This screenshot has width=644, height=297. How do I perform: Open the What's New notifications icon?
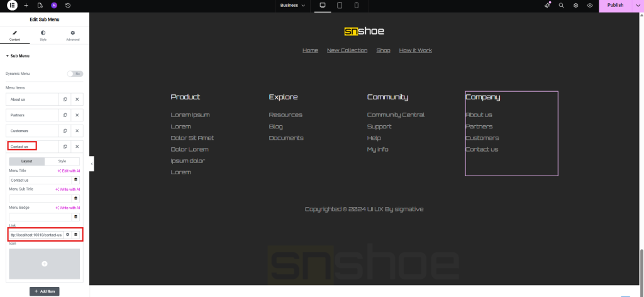pos(548,5)
